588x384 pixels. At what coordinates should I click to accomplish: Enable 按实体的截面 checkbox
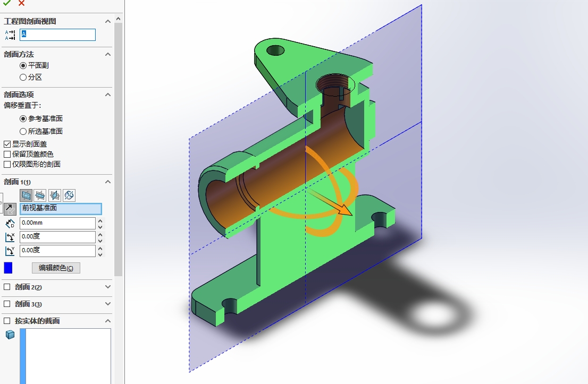click(7, 321)
